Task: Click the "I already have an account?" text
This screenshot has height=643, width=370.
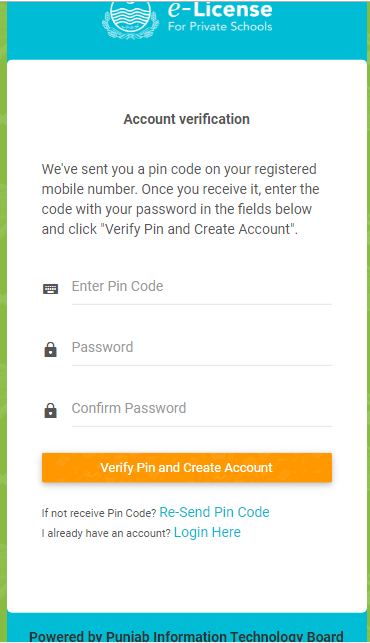Action: click(106, 533)
